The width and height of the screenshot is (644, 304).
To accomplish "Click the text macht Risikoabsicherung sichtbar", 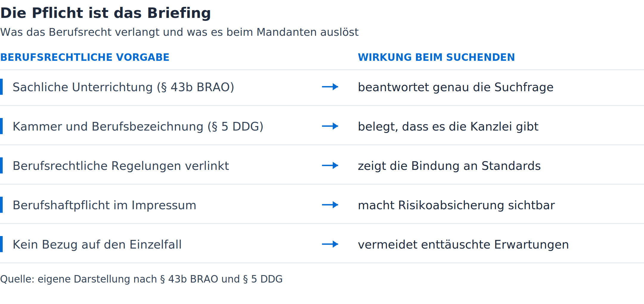I will pyautogui.click(x=456, y=205).
